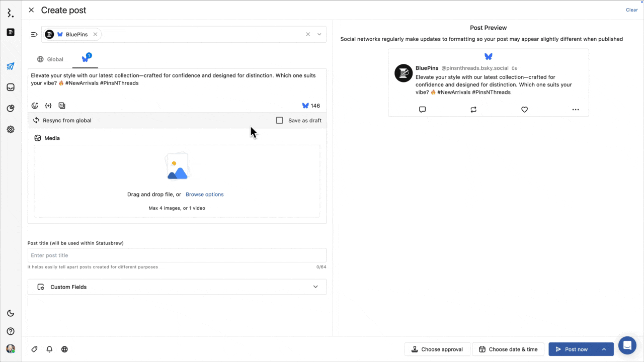Like the preview post heart icon
644x362 pixels.
524,110
